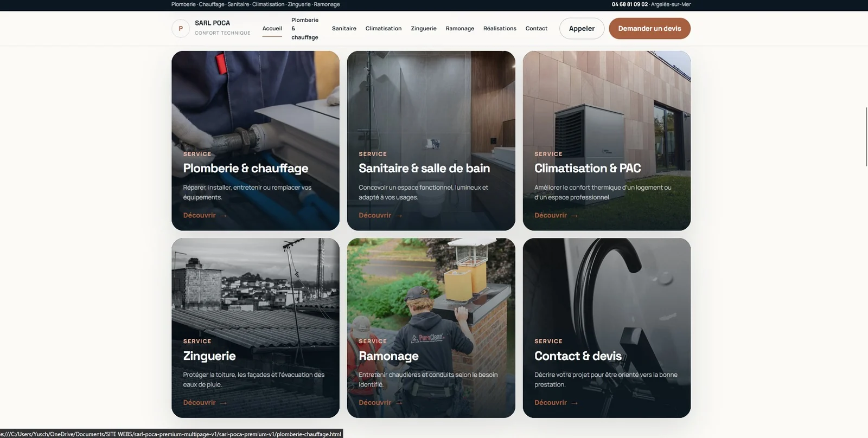Viewport: 868px width, 438px height.
Task: Click the arrow icon beside Découvrir in Climatisation card
Action: 575,216
